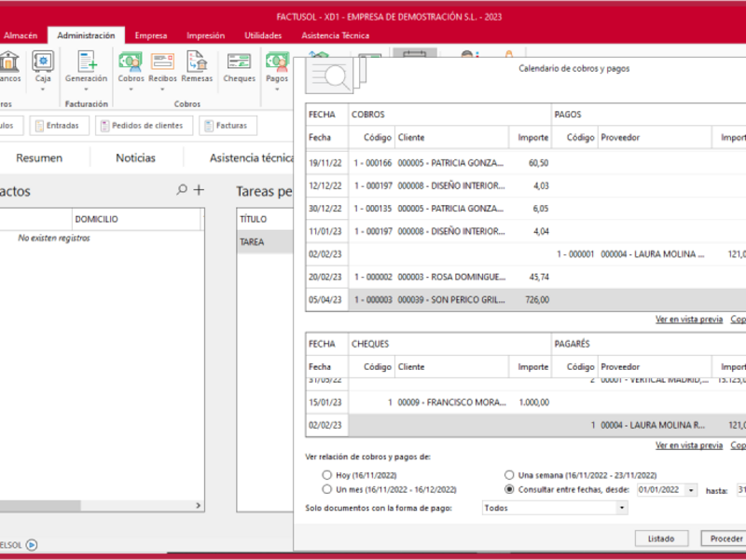This screenshot has width=746, height=560.
Task: Open Ver en vista previa under cobros table
Action: coord(688,319)
